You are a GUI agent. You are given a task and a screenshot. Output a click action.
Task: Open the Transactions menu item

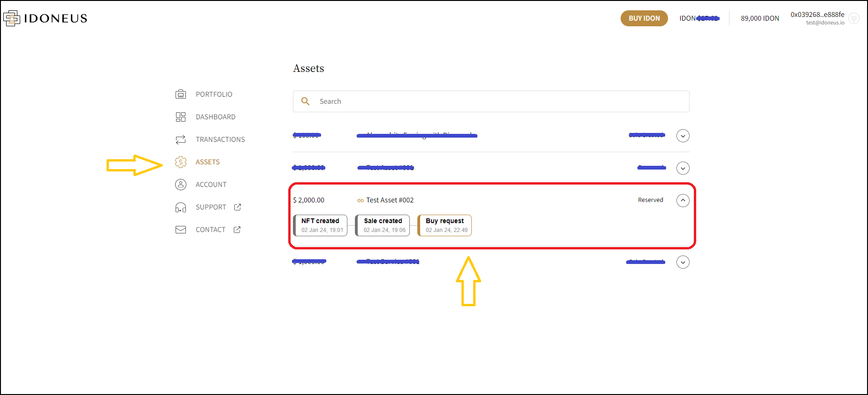[220, 139]
